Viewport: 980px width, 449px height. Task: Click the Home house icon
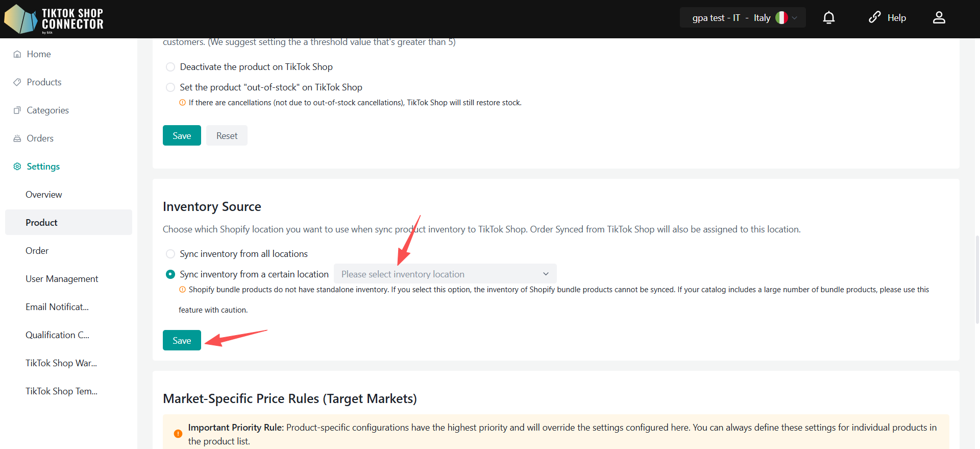click(17, 54)
